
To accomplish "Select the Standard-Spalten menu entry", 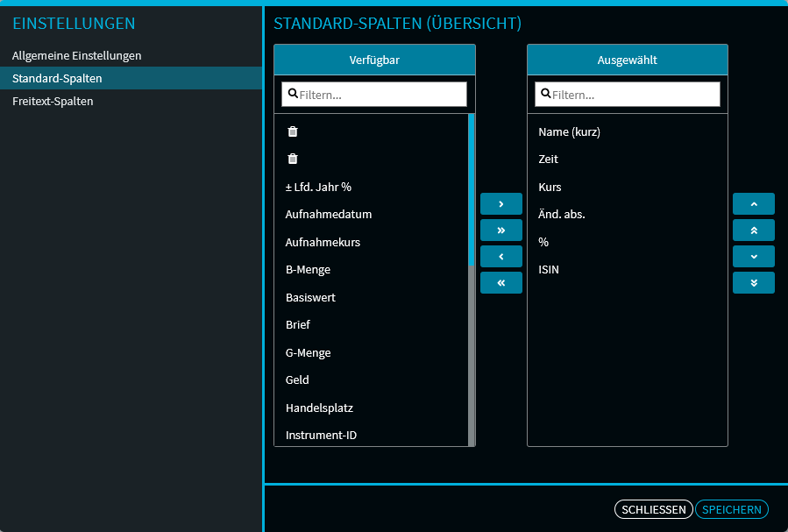I will (x=57, y=78).
